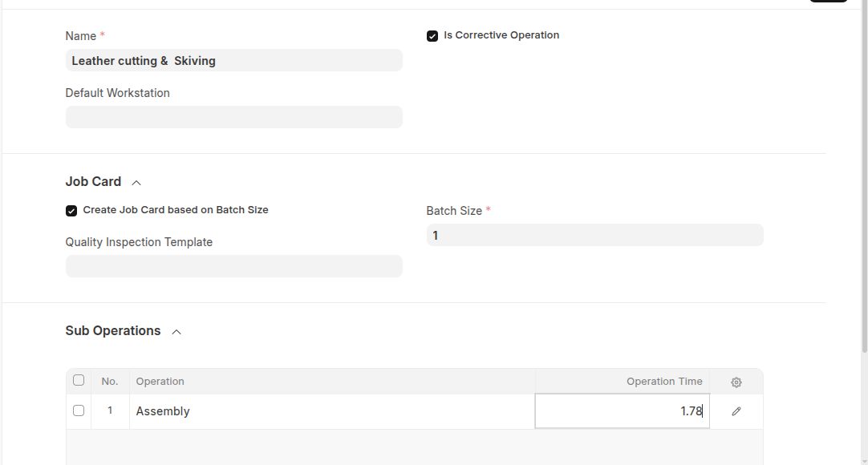Click row number 1 in the table

click(110, 410)
